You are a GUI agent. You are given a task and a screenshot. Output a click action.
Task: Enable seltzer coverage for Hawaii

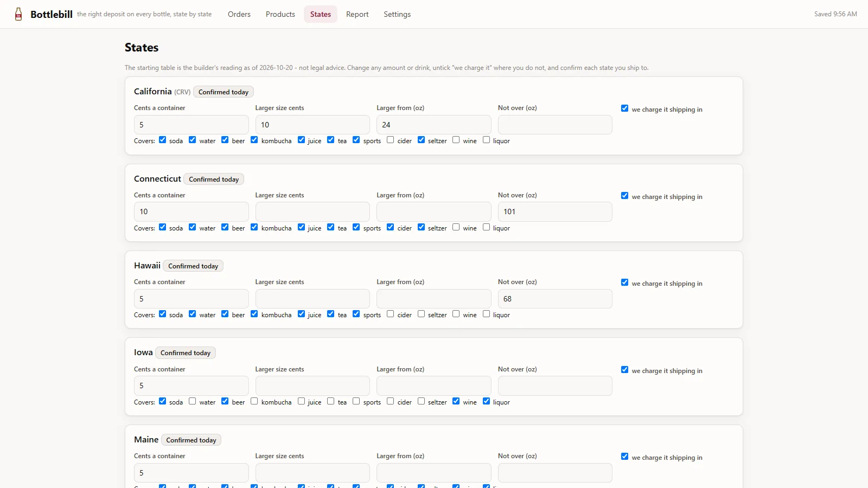pos(421,314)
